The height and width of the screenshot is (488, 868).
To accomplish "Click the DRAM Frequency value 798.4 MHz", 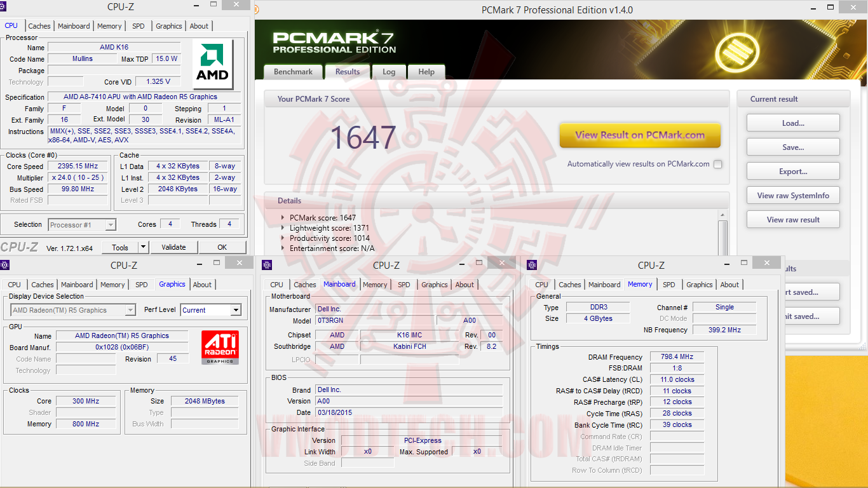I will (677, 357).
